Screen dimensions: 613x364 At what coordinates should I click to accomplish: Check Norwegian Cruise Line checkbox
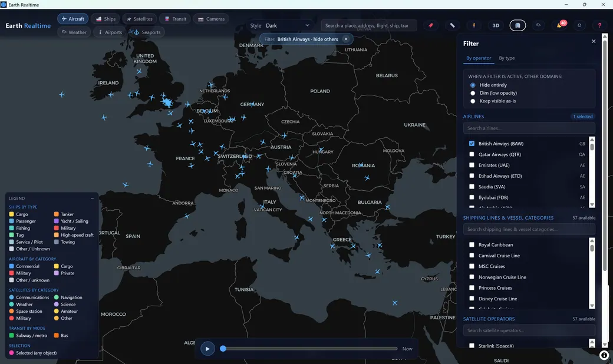(472, 277)
